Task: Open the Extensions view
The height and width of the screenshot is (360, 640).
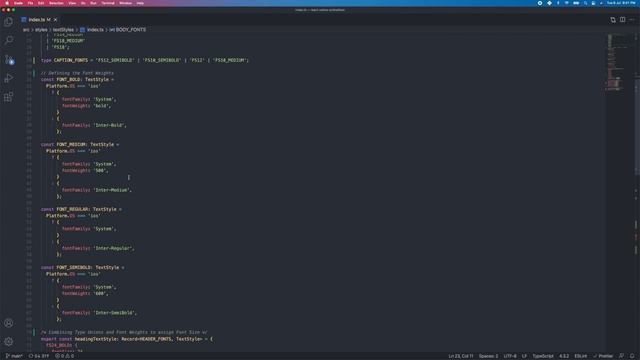Action: tap(9, 97)
